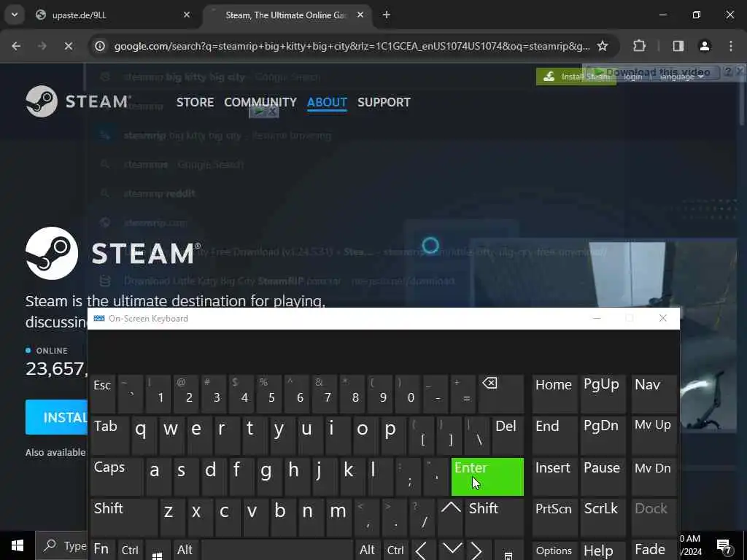Click the Backspace key icon on keyboard
747x560 pixels.
point(501,394)
